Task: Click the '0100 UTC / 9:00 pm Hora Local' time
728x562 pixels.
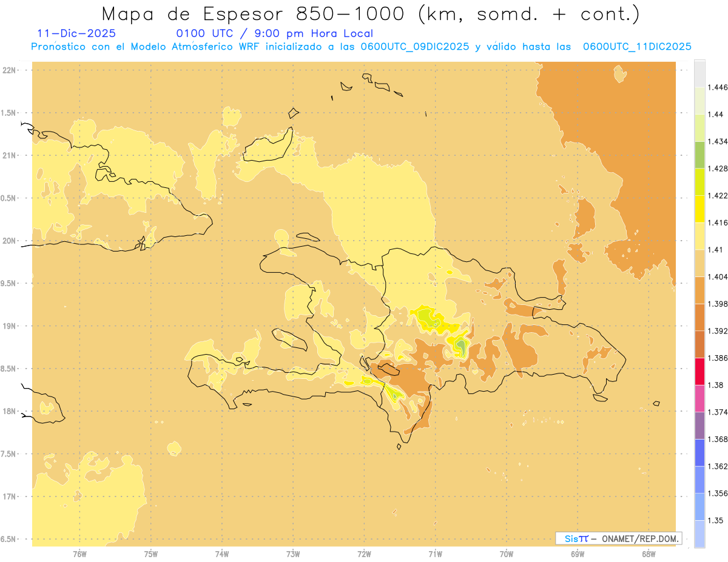Action: (275, 34)
